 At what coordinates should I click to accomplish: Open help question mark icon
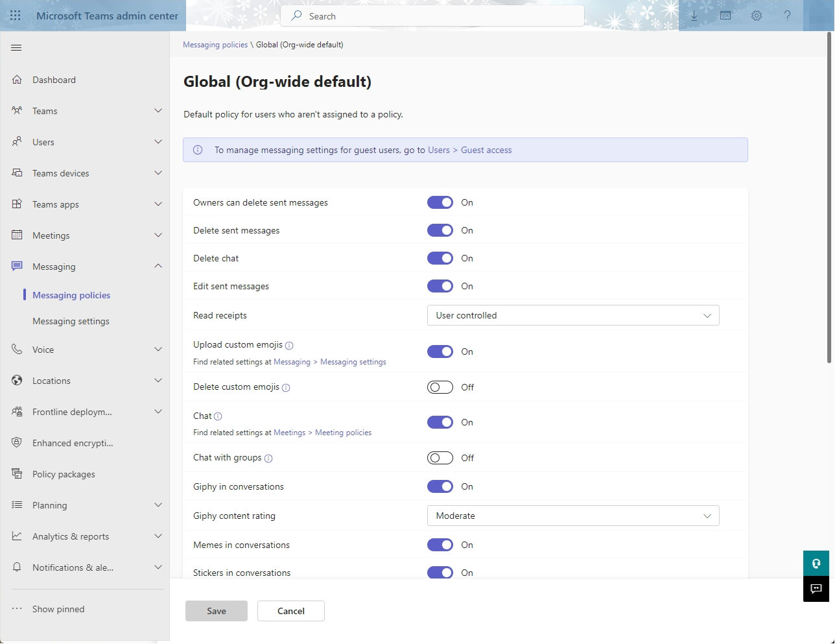click(788, 16)
